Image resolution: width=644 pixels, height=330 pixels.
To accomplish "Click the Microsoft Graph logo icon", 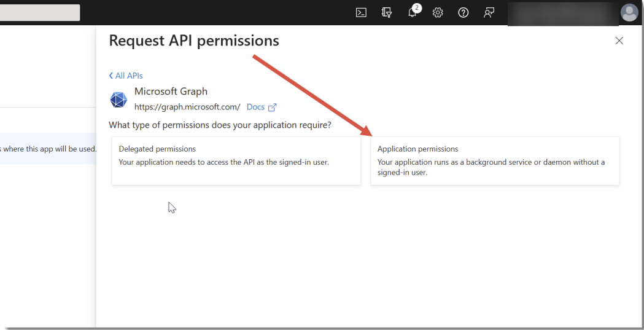I will (118, 100).
